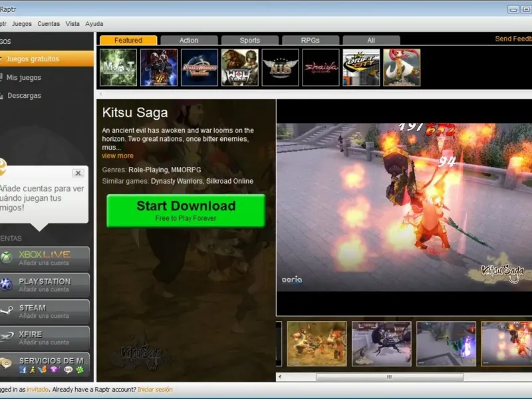Click the Kitsu Saga title text
The image size is (532, 399).
(x=135, y=112)
